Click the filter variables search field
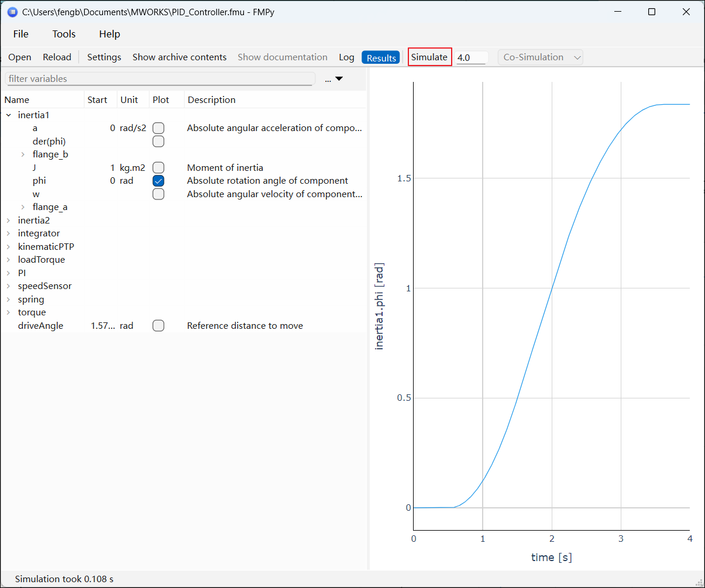 (160, 79)
